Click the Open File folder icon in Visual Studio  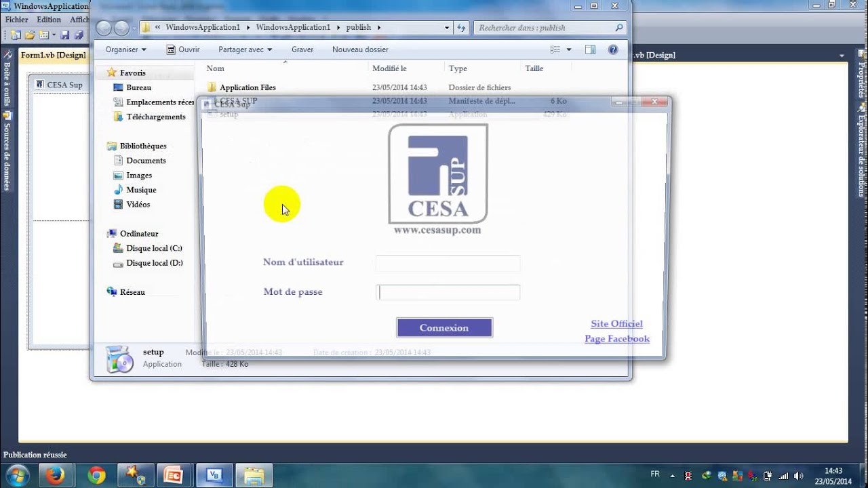[x=30, y=35]
